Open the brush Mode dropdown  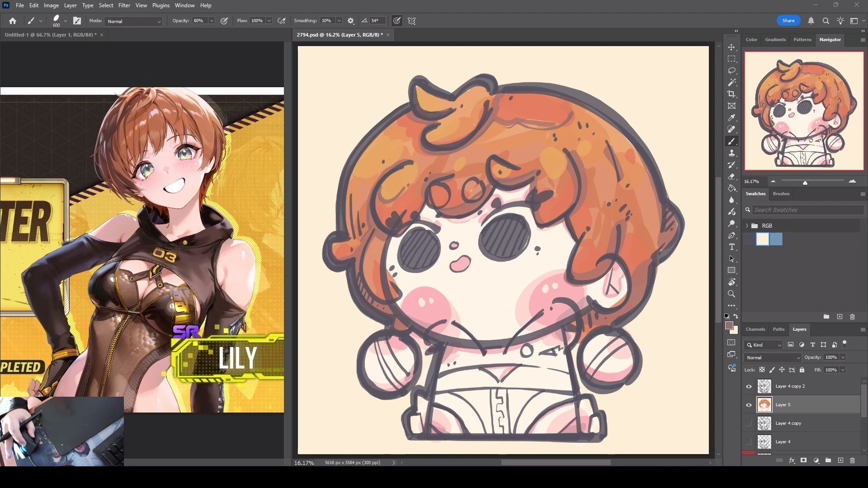(133, 21)
